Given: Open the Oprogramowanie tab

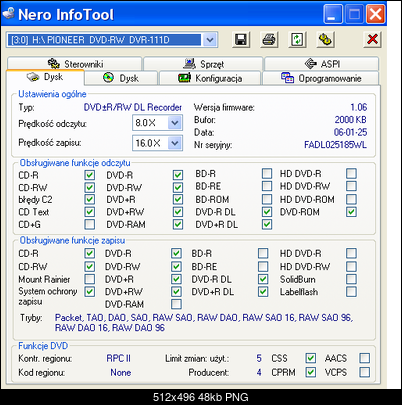Looking at the screenshot, I should click(x=321, y=78).
